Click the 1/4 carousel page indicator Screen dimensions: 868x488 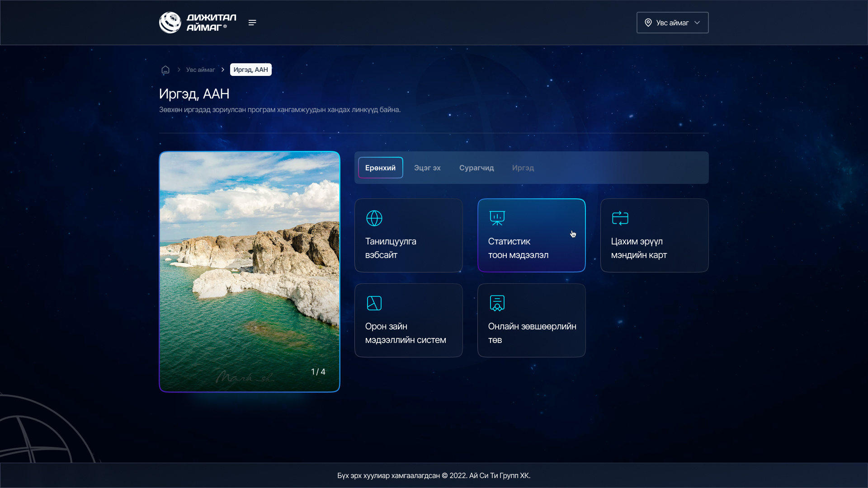click(318, 371)
